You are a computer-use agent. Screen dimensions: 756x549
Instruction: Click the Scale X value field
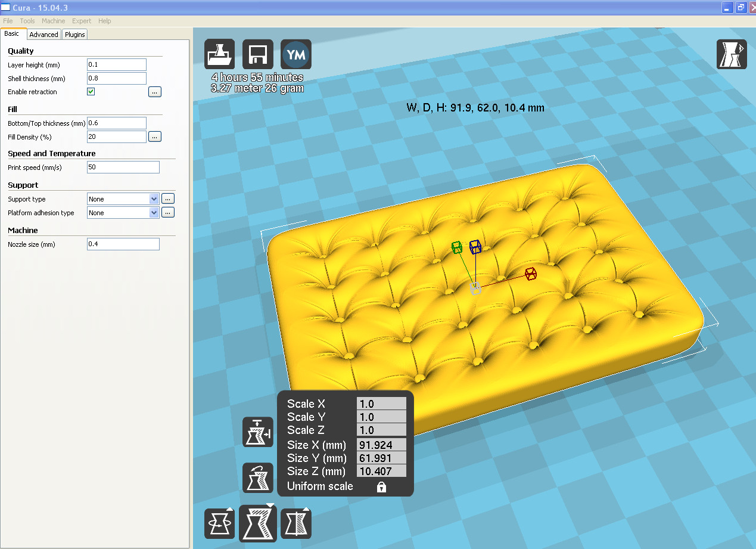point(381,404)
